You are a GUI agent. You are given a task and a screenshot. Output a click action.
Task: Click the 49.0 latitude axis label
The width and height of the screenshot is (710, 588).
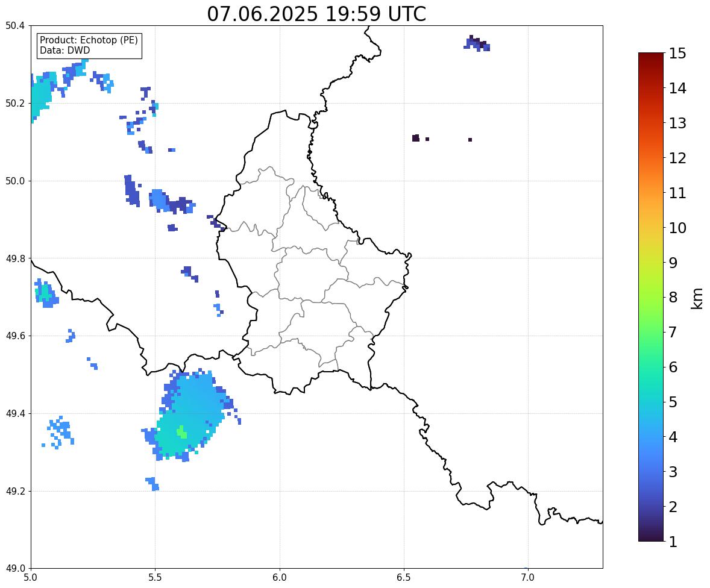[14, 569]
